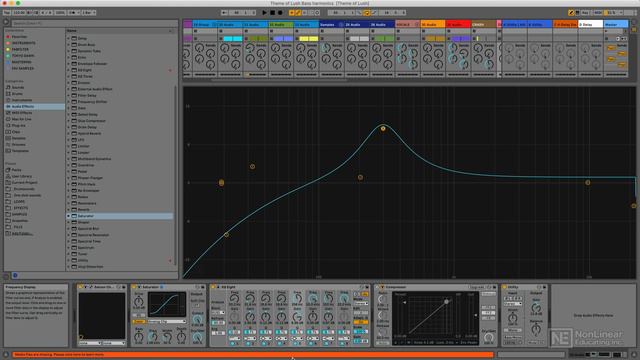Screen dimensions: 640x360
Task: Select Instruments category in browser
Action: click(x=21, y=100)
